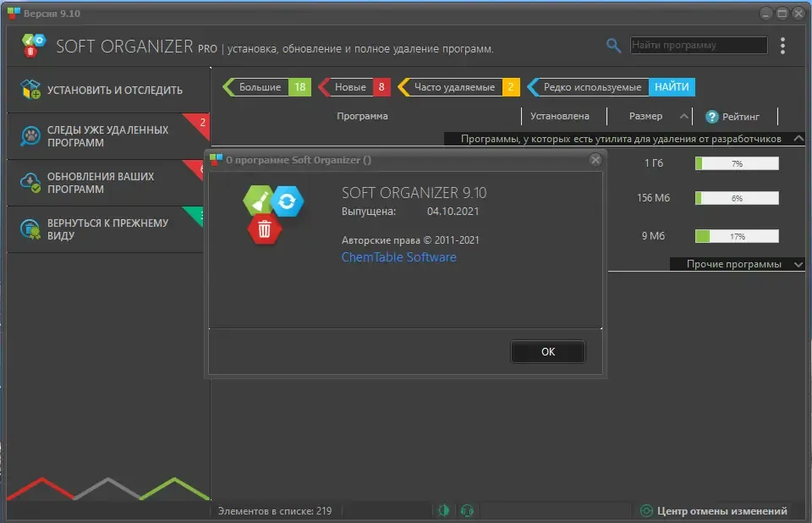Open Следы уже удаленных программ section
The height and width of the screenshot is (523, 812).
tap(107, 136)
